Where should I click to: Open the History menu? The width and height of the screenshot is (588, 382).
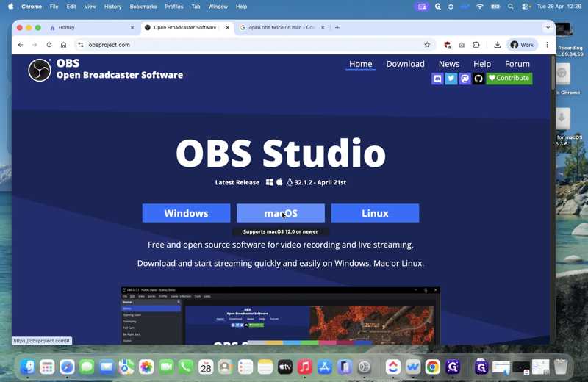(113, 7)
